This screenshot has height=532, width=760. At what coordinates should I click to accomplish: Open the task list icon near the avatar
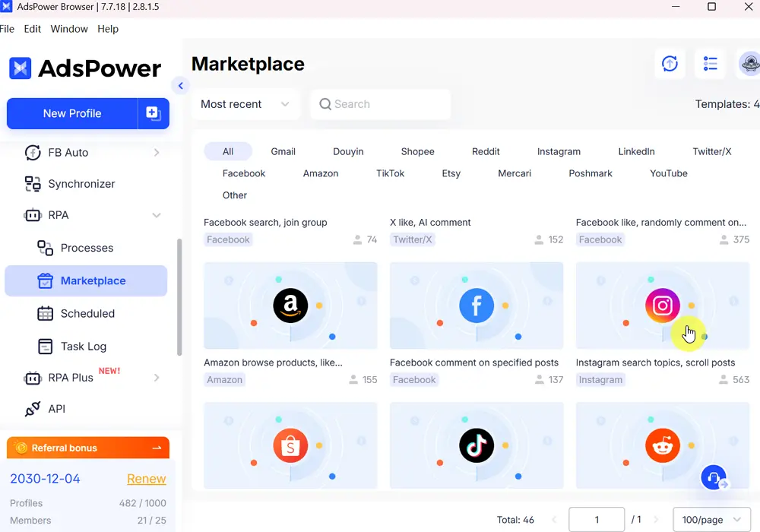coord(710,64)
